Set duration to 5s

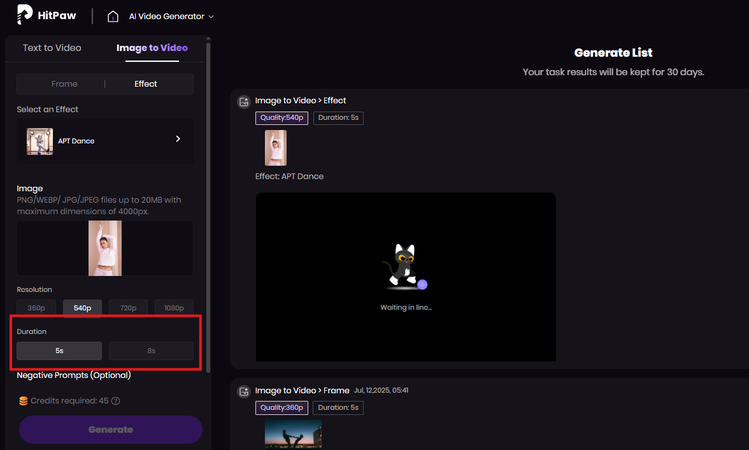click(x=59, y=351)
